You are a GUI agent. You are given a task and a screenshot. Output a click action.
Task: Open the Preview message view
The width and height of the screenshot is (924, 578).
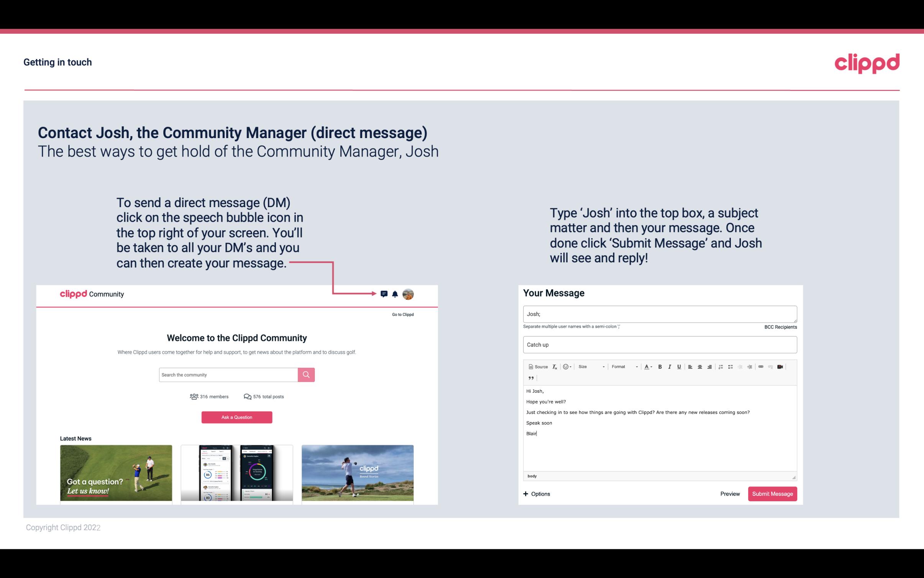click(x=730, y=494)
